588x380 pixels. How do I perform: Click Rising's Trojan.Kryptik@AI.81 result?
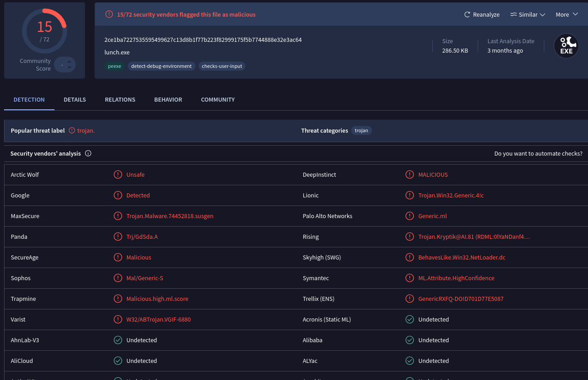coord(474,237)
